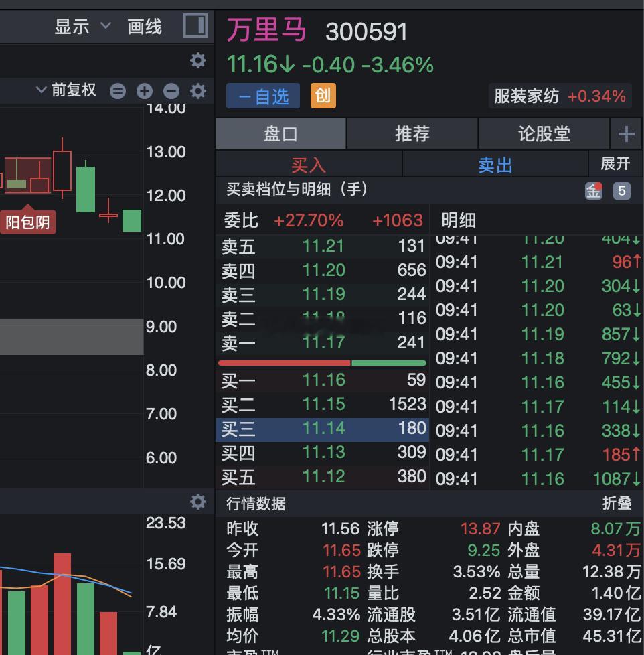
Task: Zoom out chart with minus circle icon
Action: coord(171,91)
